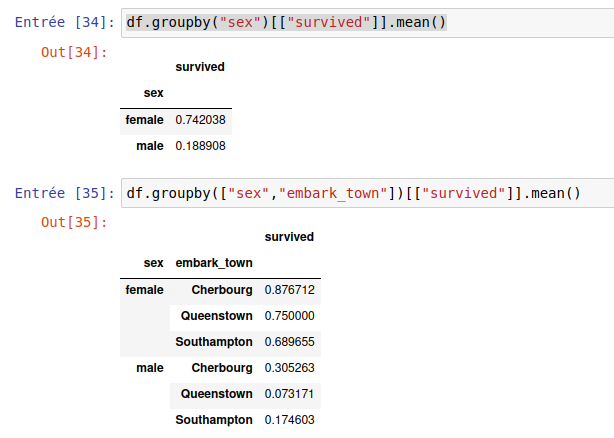Select the female row label in first table
614x438 pixels.
tap(145, 120)
